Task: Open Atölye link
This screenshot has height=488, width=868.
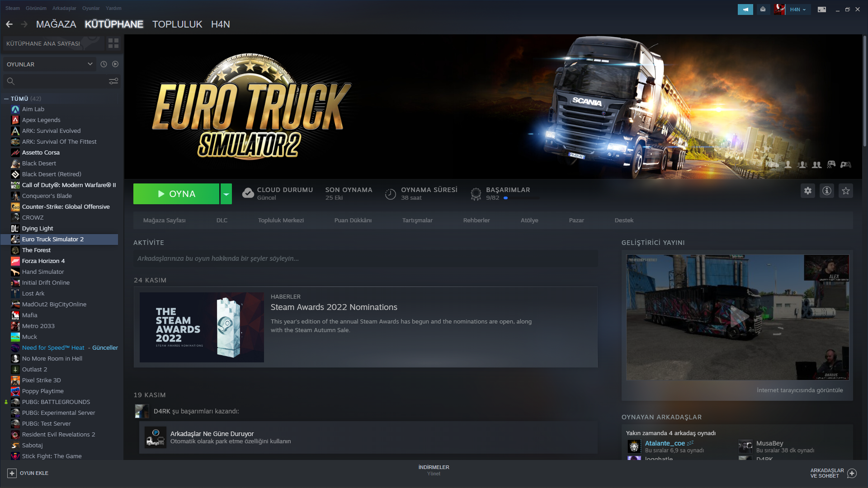Action: (529, 221)
